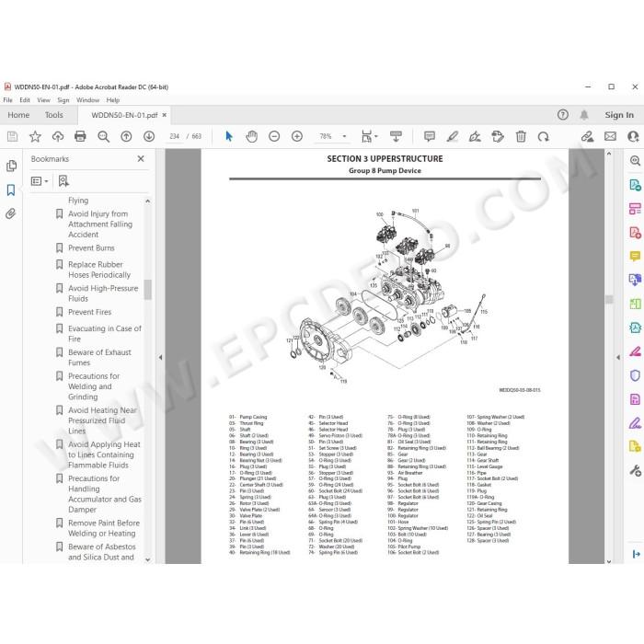Zoom in with plus icon
The width and height of the screenshot is (644, 644).
297,136
